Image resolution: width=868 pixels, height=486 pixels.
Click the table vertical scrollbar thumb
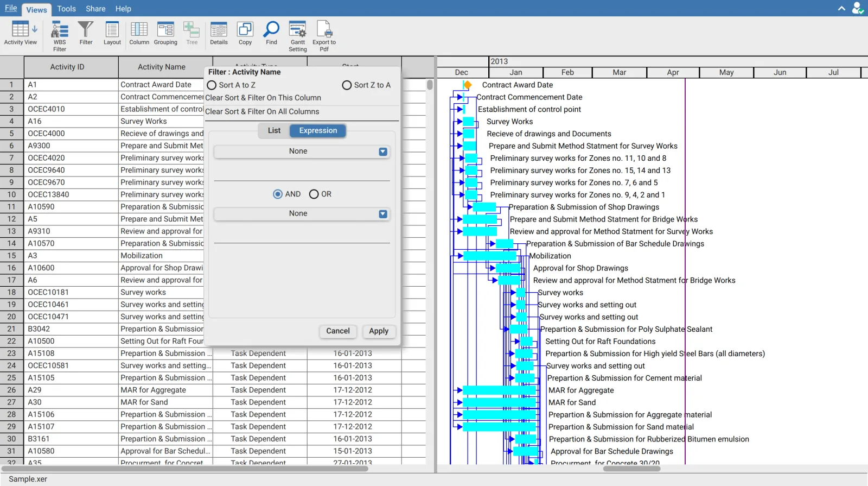tap(430, 85)
